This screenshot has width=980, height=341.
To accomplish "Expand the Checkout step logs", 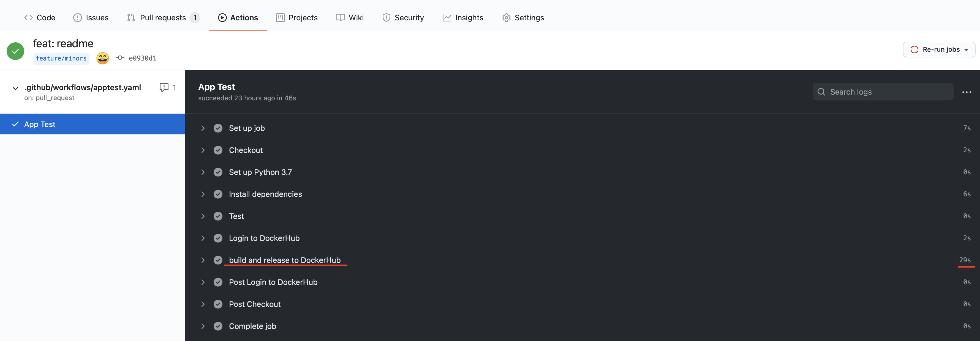I will [x=203, y=150].
